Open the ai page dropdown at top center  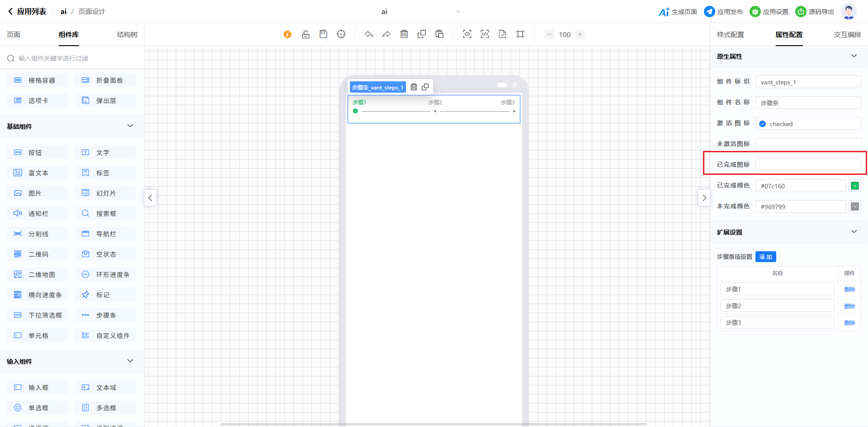coord(458,12)
